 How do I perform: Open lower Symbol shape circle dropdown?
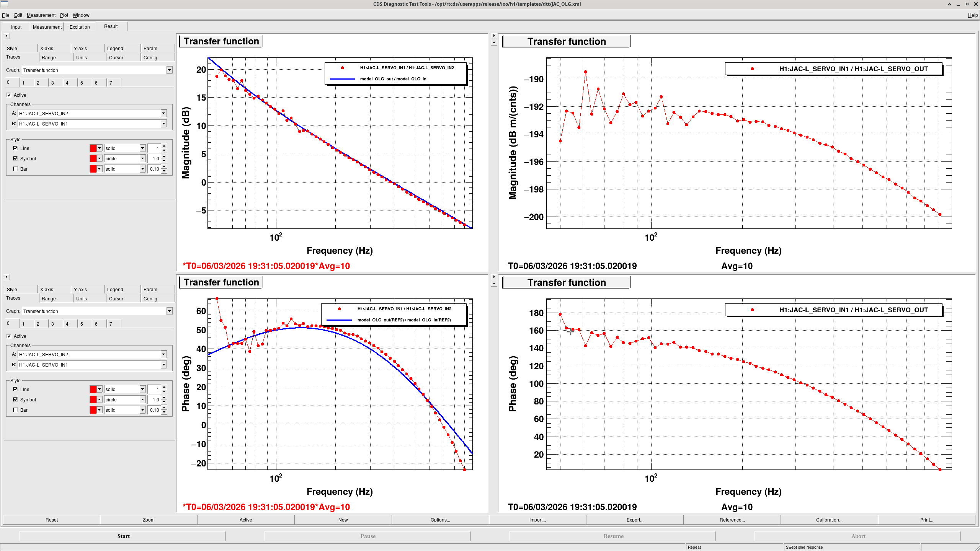pyautogui.click(x=142, y=399)
